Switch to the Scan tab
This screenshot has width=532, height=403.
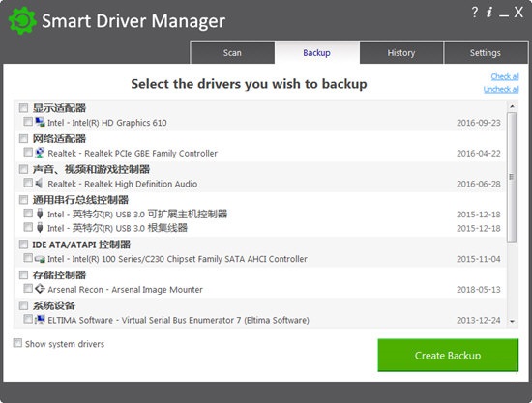click(232, 52)
